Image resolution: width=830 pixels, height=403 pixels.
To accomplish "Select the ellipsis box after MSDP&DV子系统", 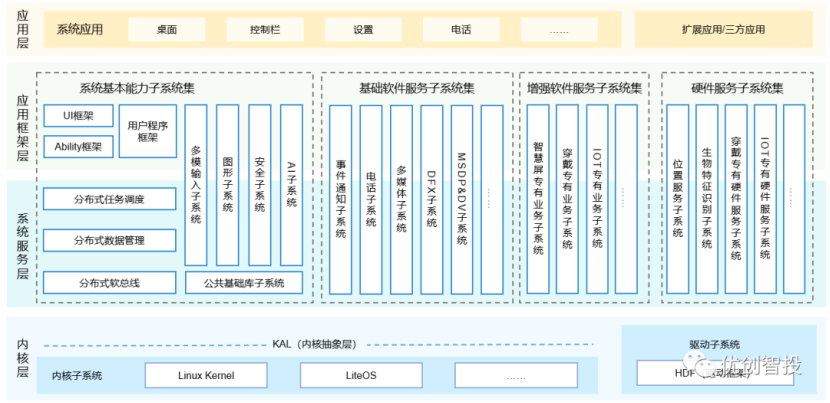I will tap(492, 200).
